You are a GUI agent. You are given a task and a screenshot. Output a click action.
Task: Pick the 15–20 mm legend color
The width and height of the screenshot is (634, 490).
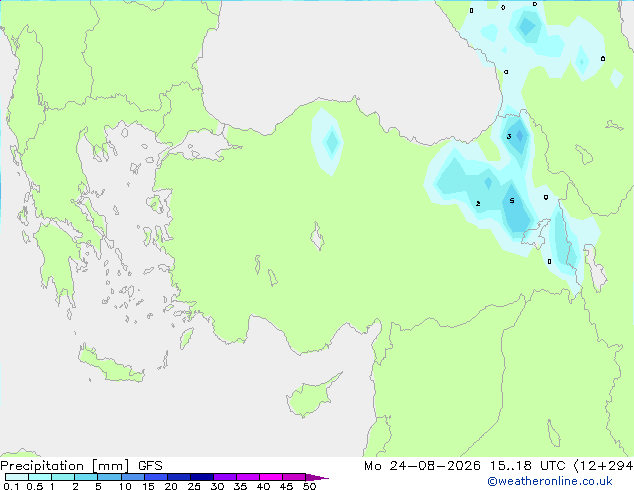pyautogui.click(x=156, y=477)
